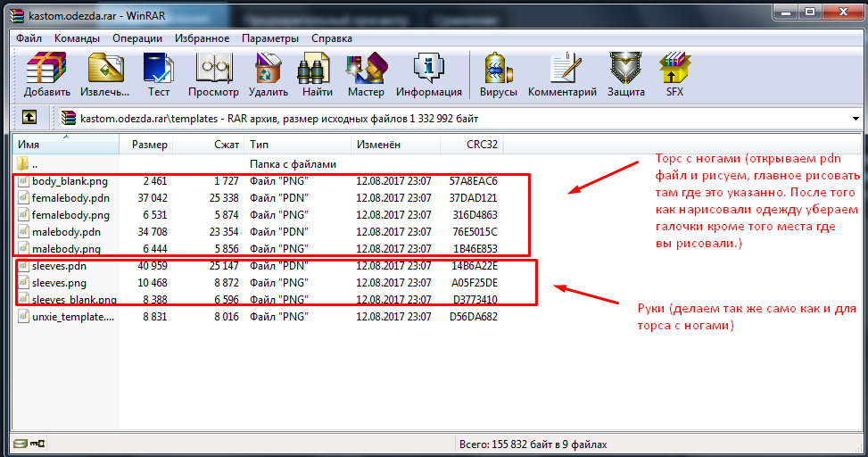
Task: Sort files by Тип column
Action: coord(298,145)
